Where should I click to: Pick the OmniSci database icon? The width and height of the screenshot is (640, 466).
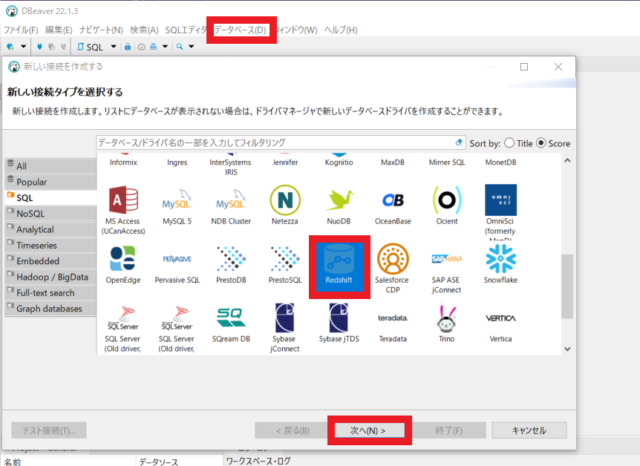coord(501,200)
